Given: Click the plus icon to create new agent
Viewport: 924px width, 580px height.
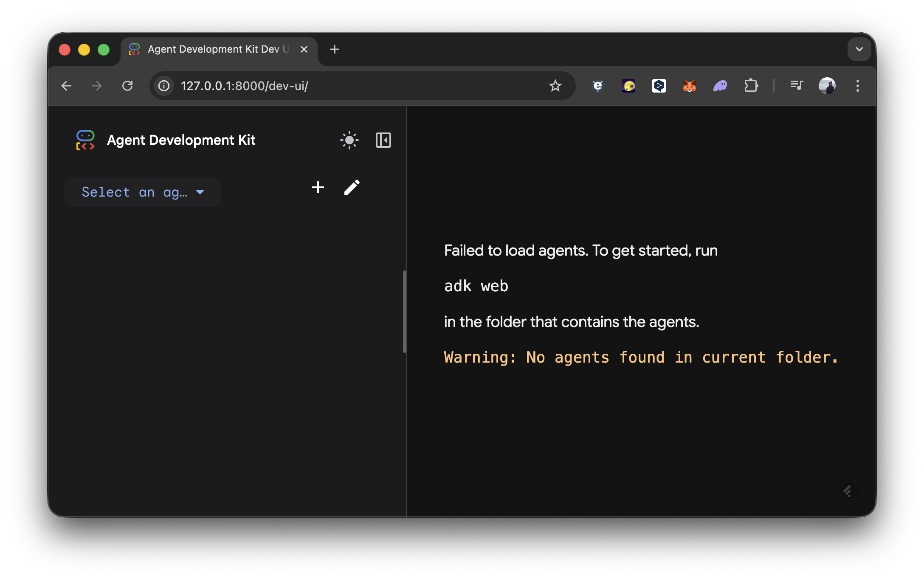Looking at the screenshot, I should [x=318, y=187].
